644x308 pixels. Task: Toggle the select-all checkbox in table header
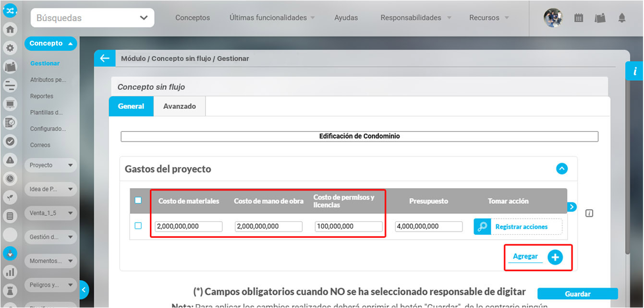pyautogui.click(x=138, y=201)
